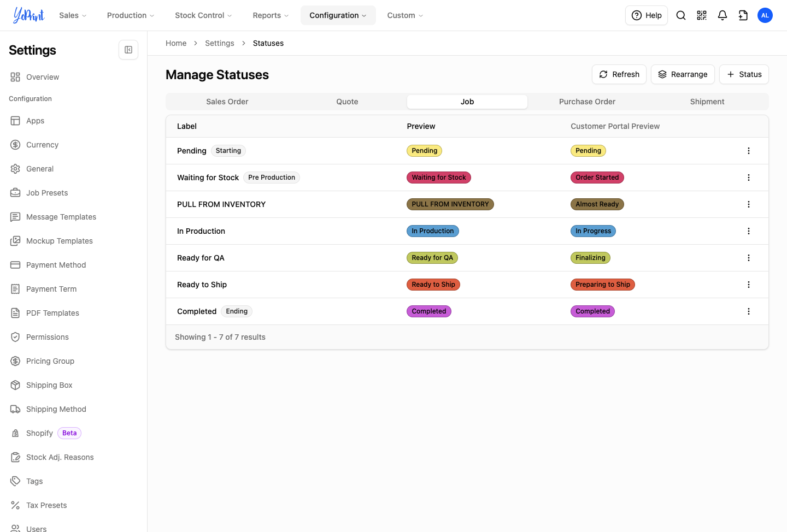This screenshot has height=532, width=787.
Task: Switch to the Sales Order tab
Action: [227, 102]
